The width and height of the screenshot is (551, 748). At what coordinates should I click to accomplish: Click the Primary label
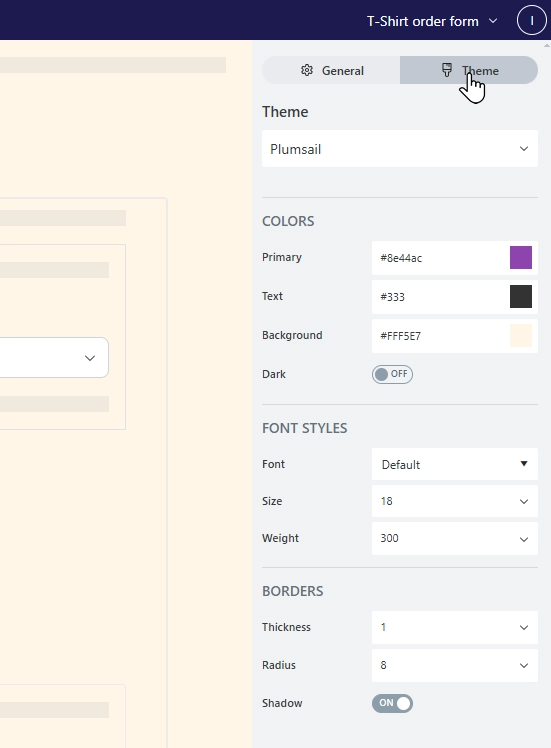click(282, 257)
